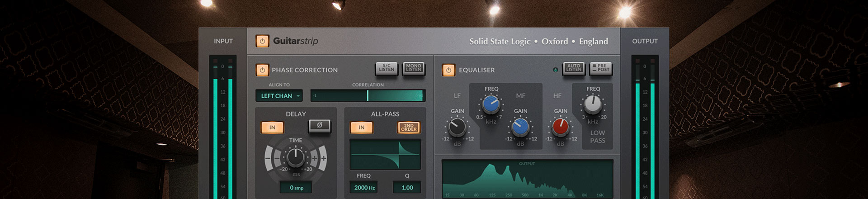Enable Mono Listen button
The image size is (868, 199).
414,69
